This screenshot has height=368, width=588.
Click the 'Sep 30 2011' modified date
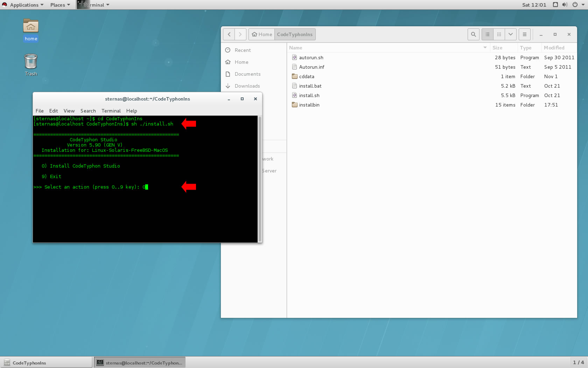click(x=559, y=57)
